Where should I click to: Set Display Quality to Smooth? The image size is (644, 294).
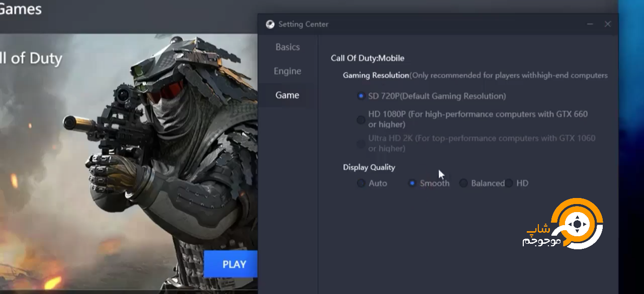tap(412, 183)
